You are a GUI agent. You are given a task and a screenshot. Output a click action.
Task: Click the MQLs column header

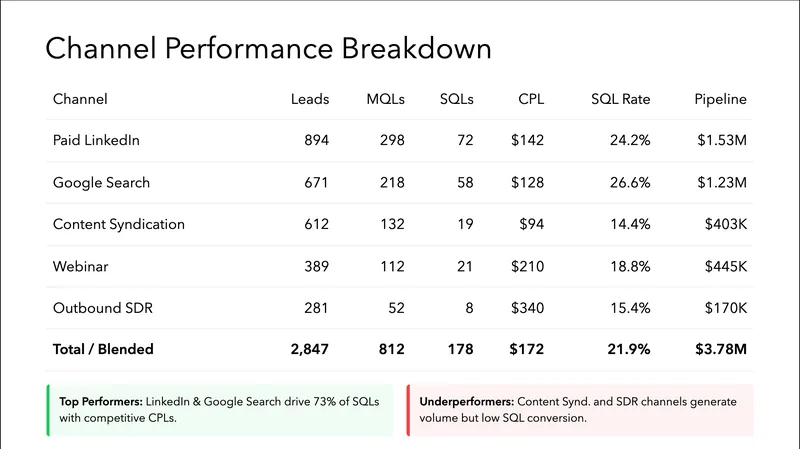click(385, 99)
